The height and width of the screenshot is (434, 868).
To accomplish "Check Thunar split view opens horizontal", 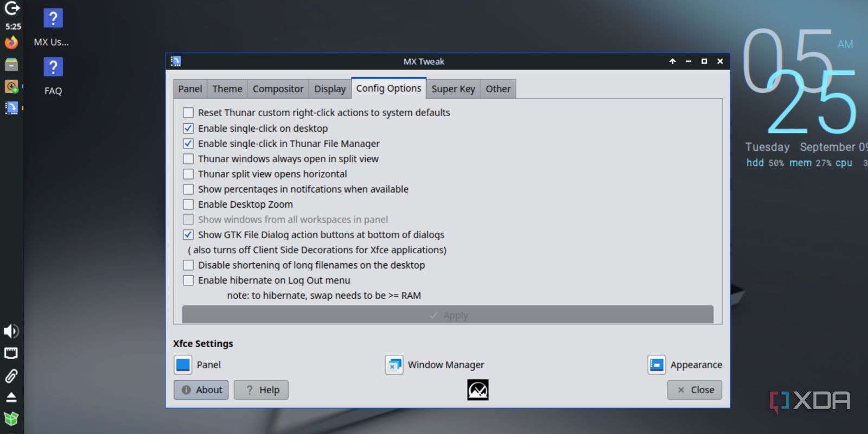I will [188, 174].
